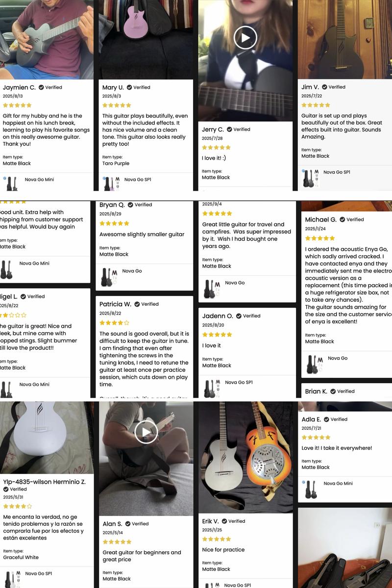Click the product icon in Adla E.'s review
This screenshot has width=392, height=588.
pyautogui.click(x=311, y=490)
